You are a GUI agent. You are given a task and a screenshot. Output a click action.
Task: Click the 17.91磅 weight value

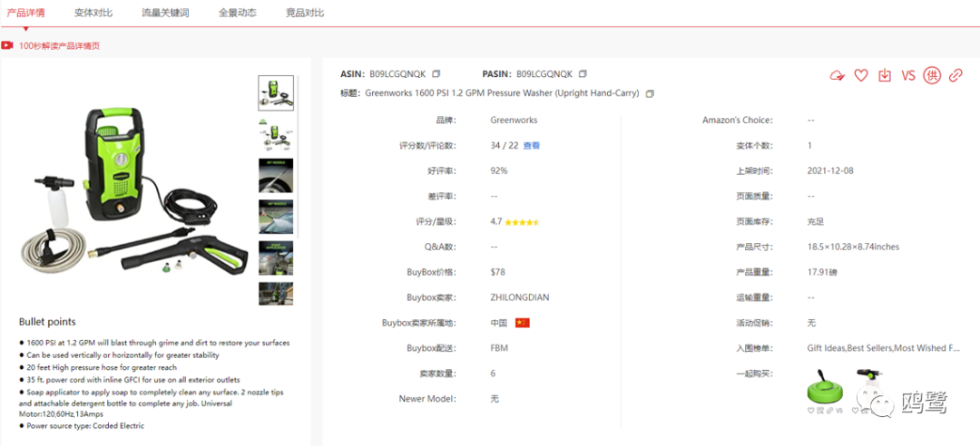(822, 272)
